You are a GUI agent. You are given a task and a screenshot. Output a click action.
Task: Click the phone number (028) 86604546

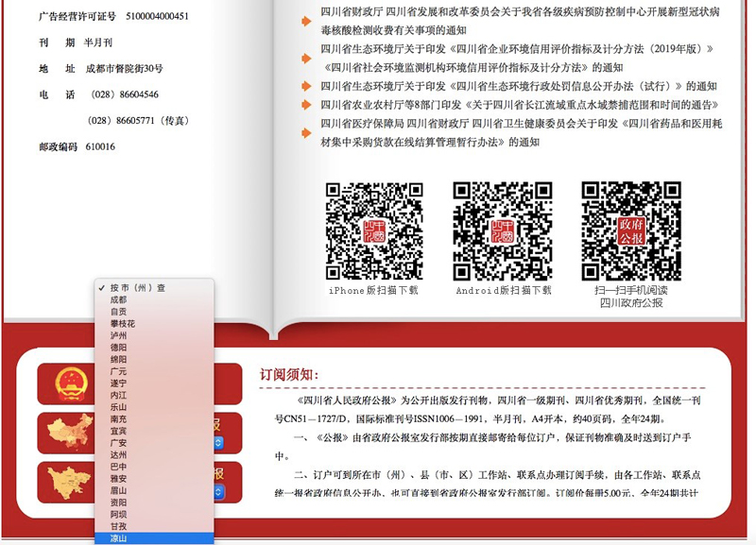125,94
